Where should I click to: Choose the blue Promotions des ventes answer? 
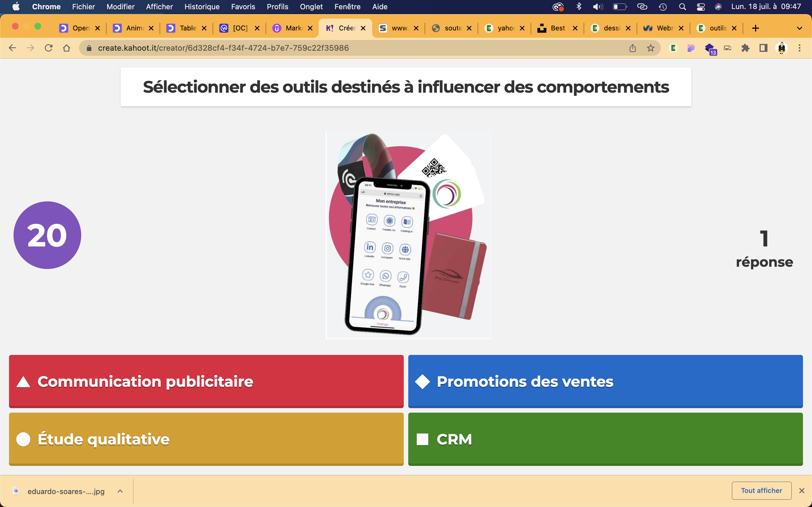click(605, 381)
